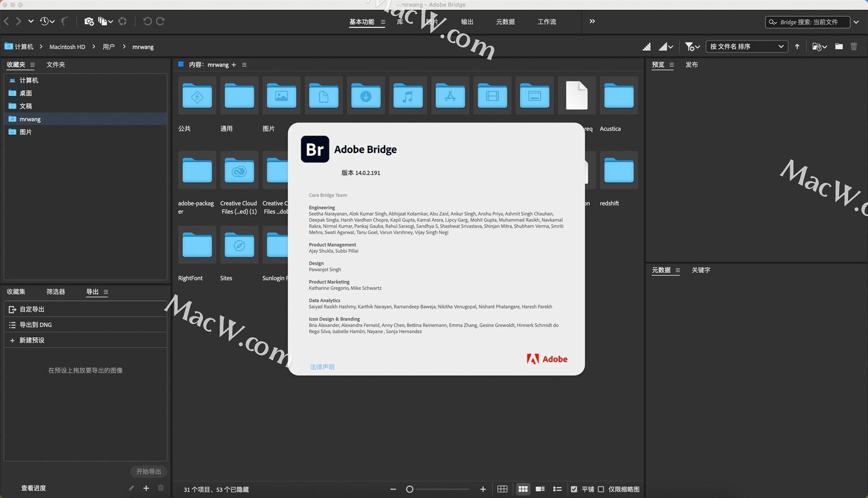
Task: Open the 按文件名排序 sort dropdown
Action: click(x=747, y=46)
